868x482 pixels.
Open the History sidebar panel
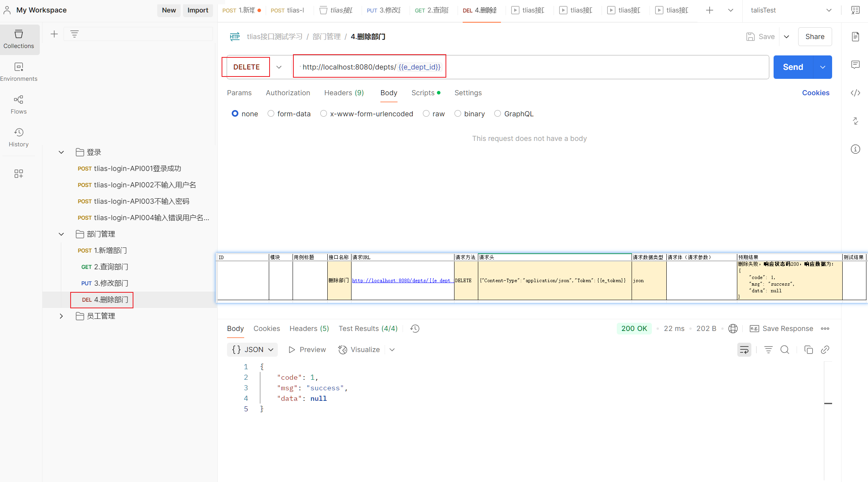19,137
